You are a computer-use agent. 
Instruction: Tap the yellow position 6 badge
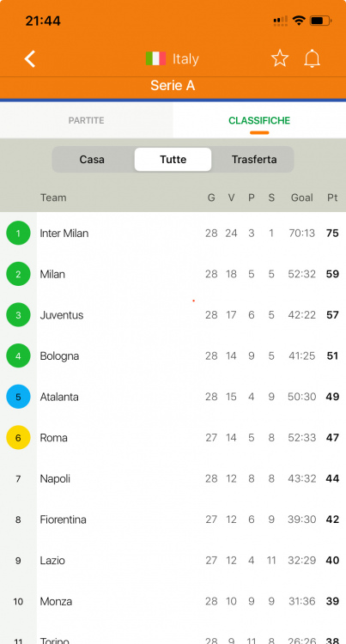(x=18, y=437)
